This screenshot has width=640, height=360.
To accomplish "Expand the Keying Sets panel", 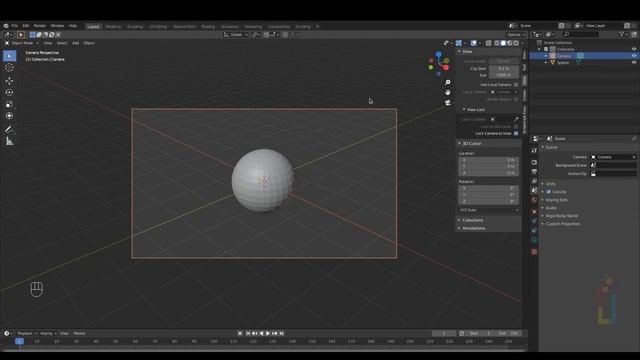I will point(556,200).
